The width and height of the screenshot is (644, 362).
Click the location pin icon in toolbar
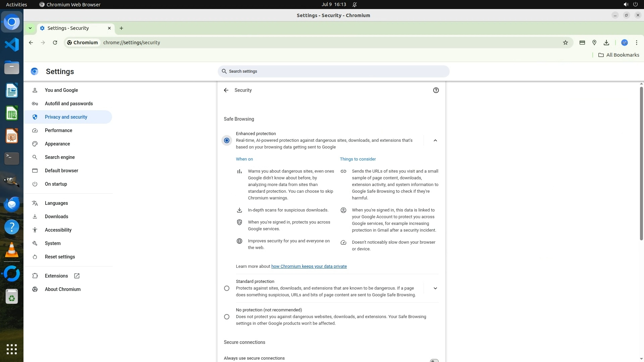pos(594,43)
